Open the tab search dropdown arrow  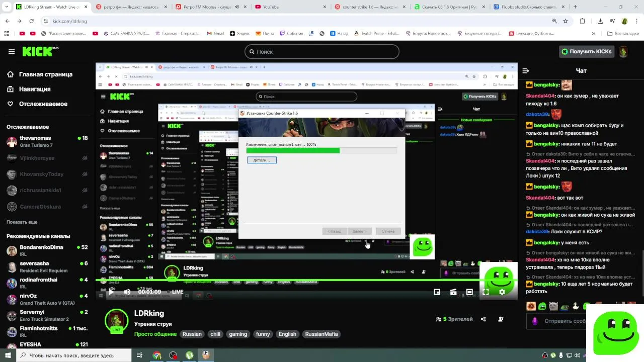(x=7, y=7)
